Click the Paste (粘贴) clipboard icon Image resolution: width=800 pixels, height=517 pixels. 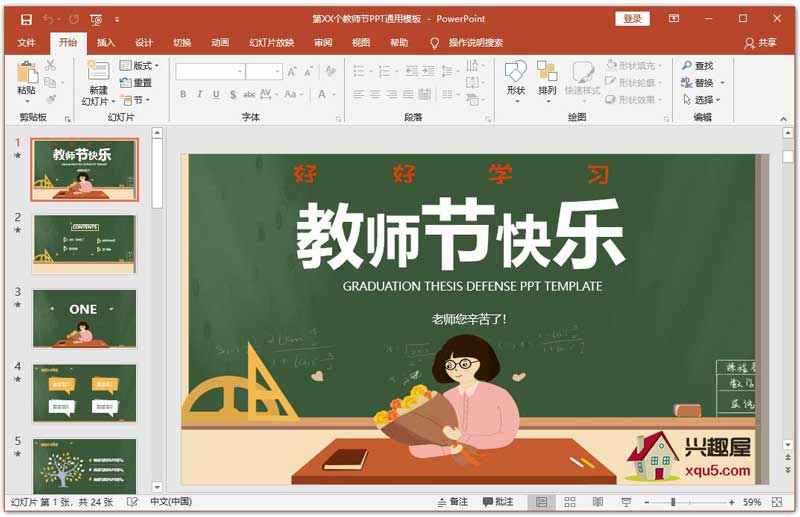(27, 73)
